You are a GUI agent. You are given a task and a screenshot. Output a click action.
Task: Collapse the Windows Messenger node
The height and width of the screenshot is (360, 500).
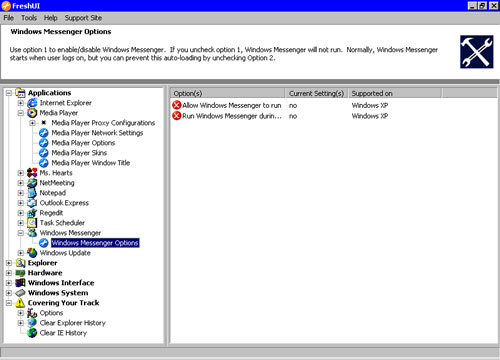21,233
